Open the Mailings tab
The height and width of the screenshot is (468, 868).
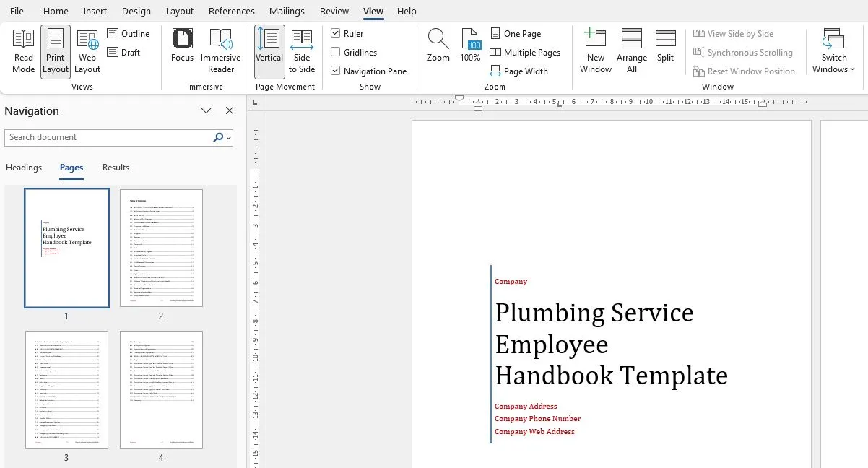click(x=287, y=11)
